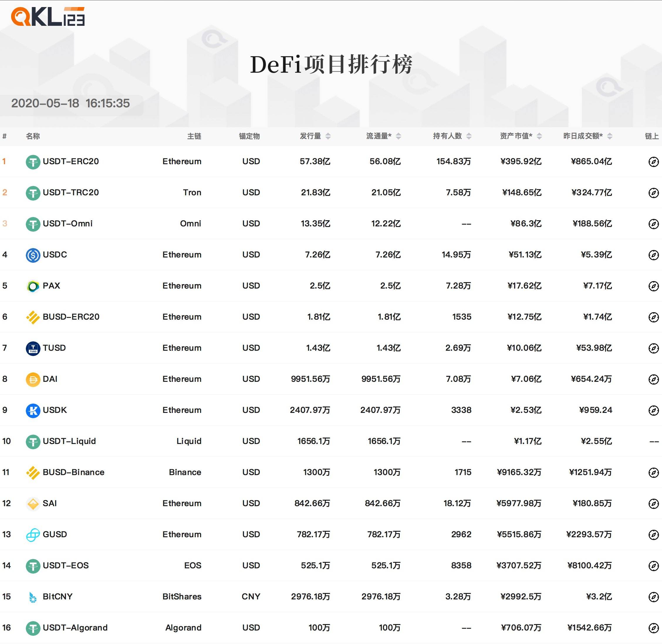
Task: Click the PAX coin icon
Action: 33,286
